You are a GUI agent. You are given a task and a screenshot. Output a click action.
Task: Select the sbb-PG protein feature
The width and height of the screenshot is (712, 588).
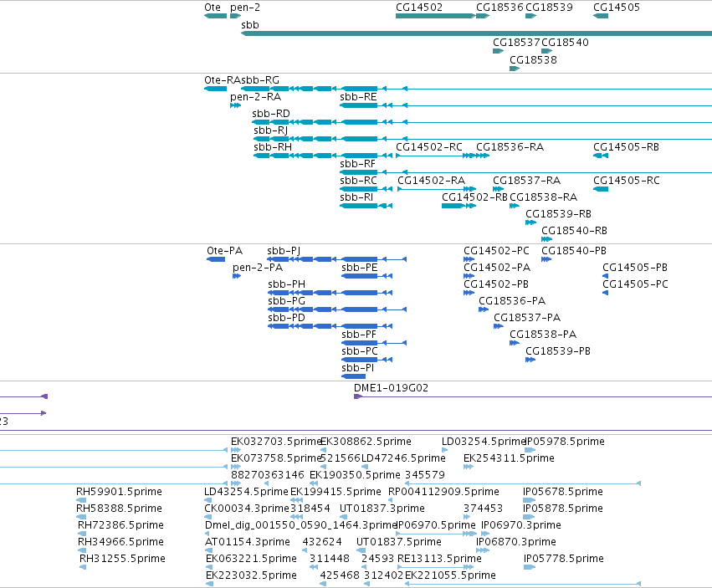pos(337,309)
